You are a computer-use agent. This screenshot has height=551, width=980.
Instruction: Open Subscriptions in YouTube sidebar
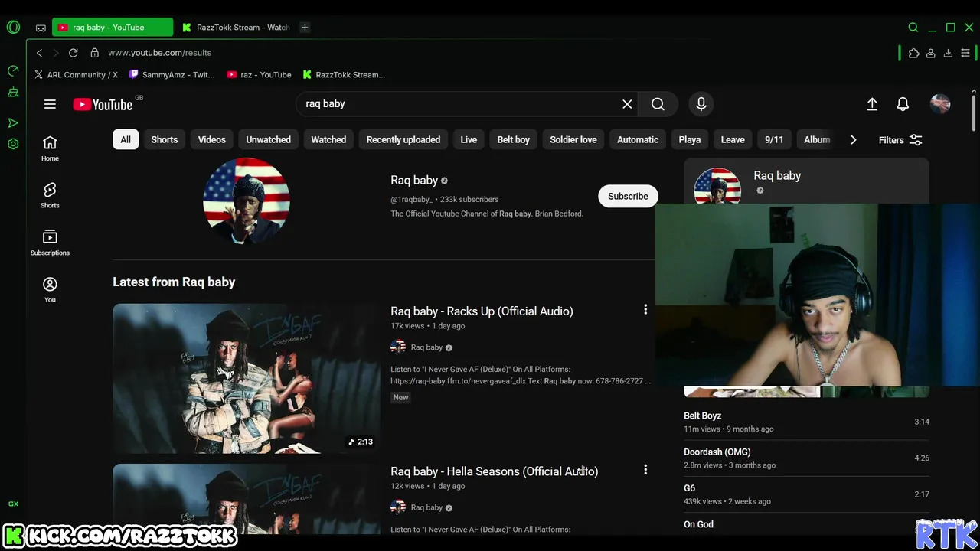tap(50, 243)
